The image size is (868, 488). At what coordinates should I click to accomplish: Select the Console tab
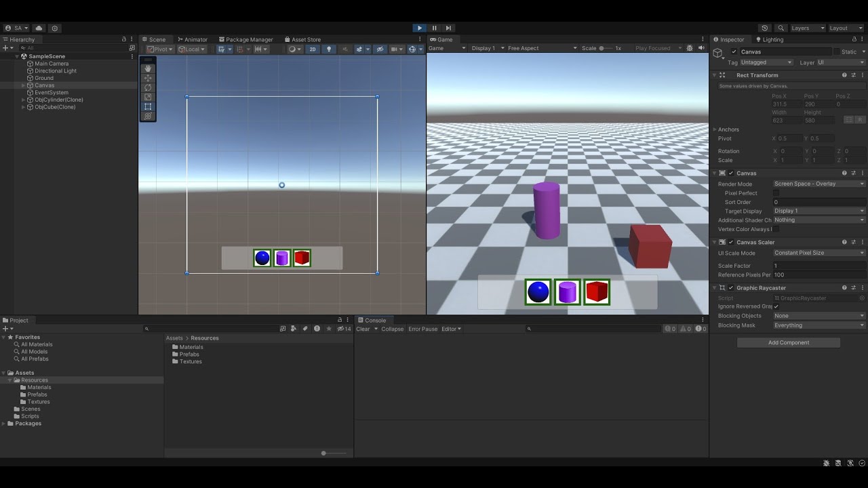pos(372,320)
